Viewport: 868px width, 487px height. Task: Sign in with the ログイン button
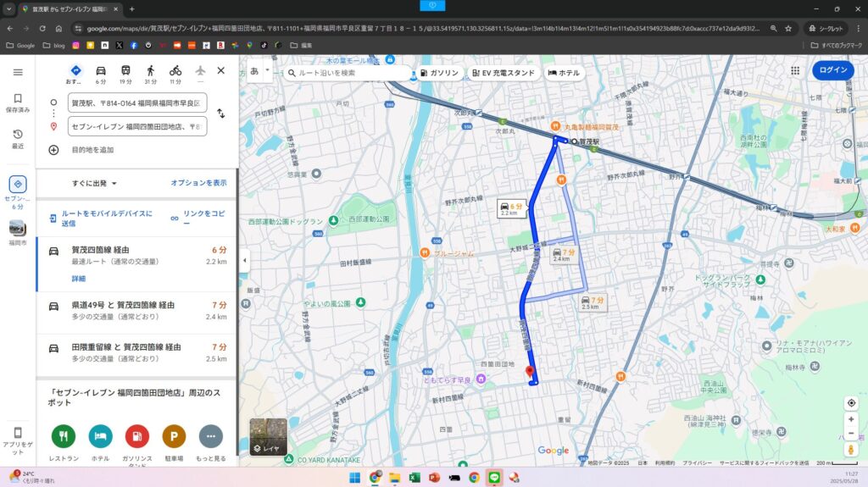(833, 69)
